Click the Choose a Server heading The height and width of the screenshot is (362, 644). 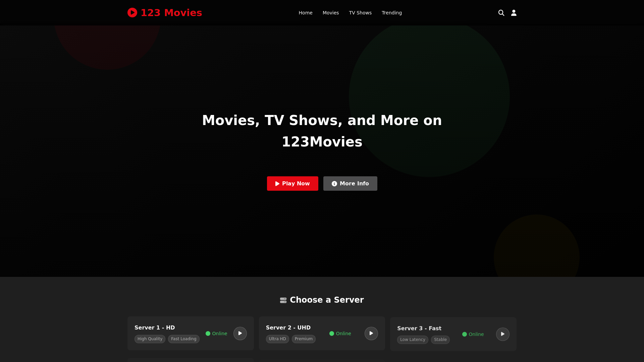(x=327, y=300)
